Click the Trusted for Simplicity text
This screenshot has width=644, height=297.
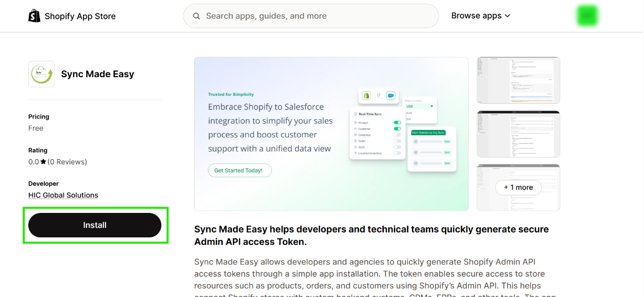[231, 94]
